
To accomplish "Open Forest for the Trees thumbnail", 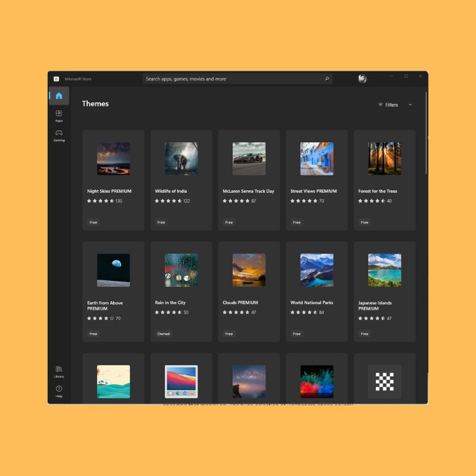I will 384,158.
